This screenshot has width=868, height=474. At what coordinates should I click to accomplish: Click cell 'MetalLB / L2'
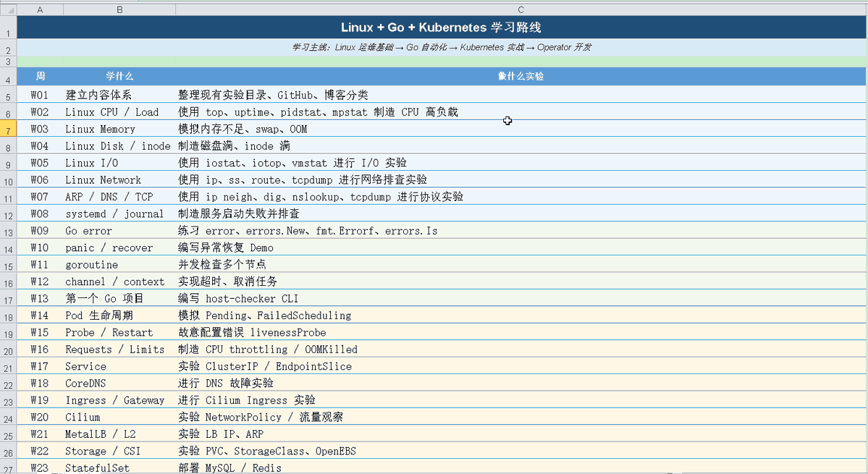pyautogui.click(x=119, y=433)
